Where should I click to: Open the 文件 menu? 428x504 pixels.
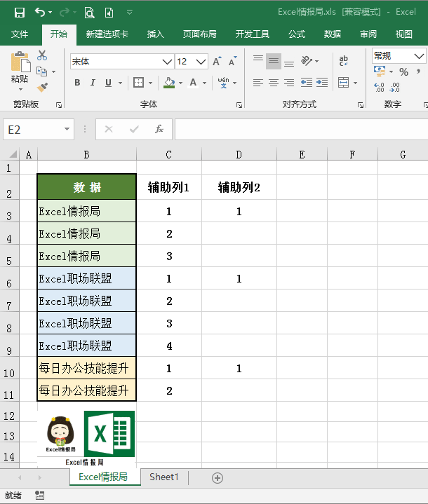pos(20,34)
